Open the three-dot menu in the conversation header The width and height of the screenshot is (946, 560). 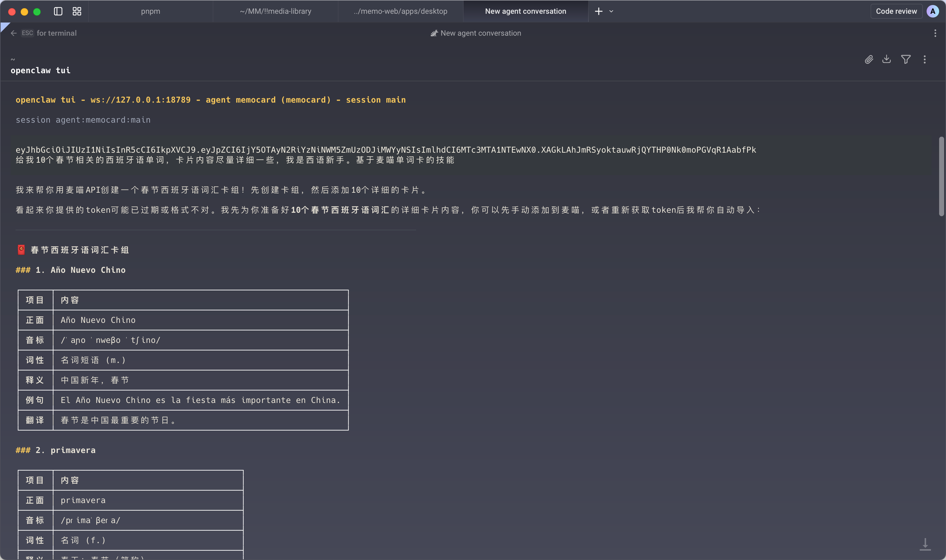pyautogui.click(x=935, y=33)
